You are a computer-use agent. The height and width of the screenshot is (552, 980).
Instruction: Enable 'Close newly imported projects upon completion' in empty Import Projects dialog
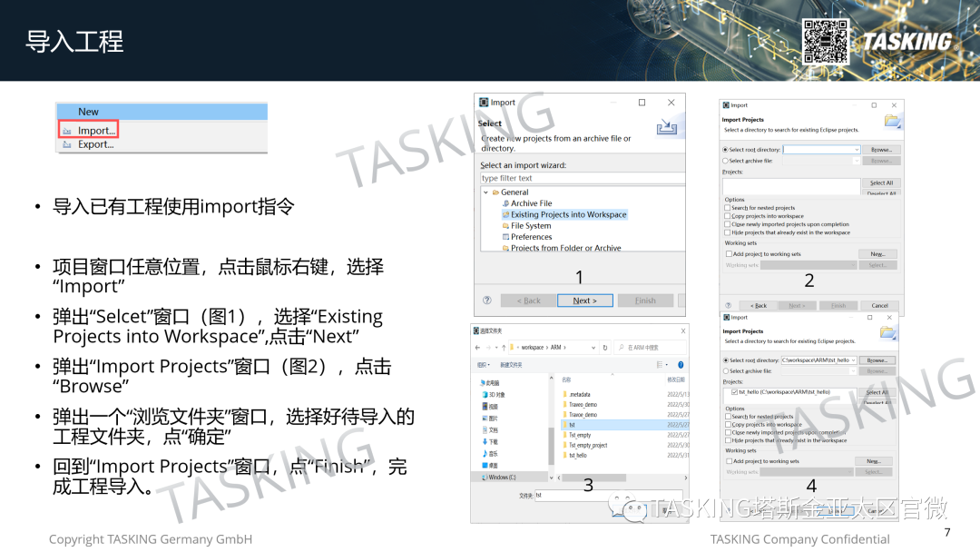click(728, 224)
